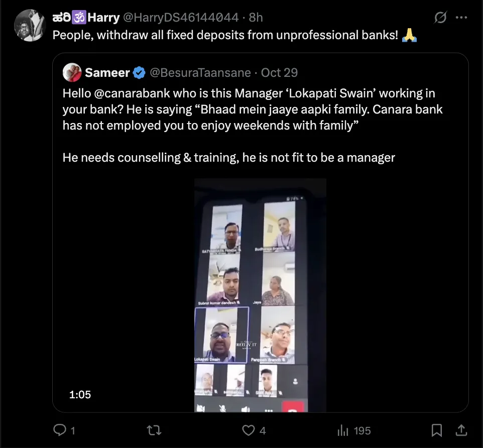Open the three-dot more options menu

click(x=461, y=18)
